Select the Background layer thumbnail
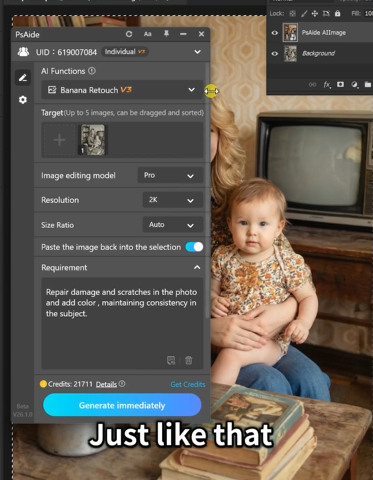Screen dimensions: 373x480 click(290, 53)
